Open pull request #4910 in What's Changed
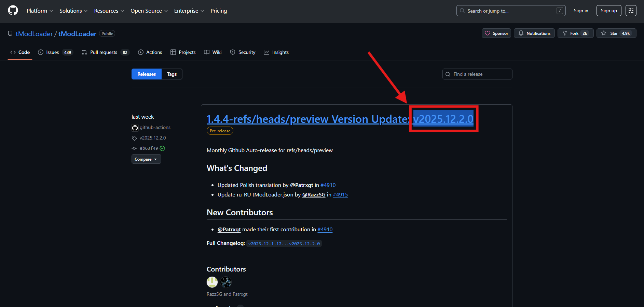 pyautogui.click(x=328, y=185)
